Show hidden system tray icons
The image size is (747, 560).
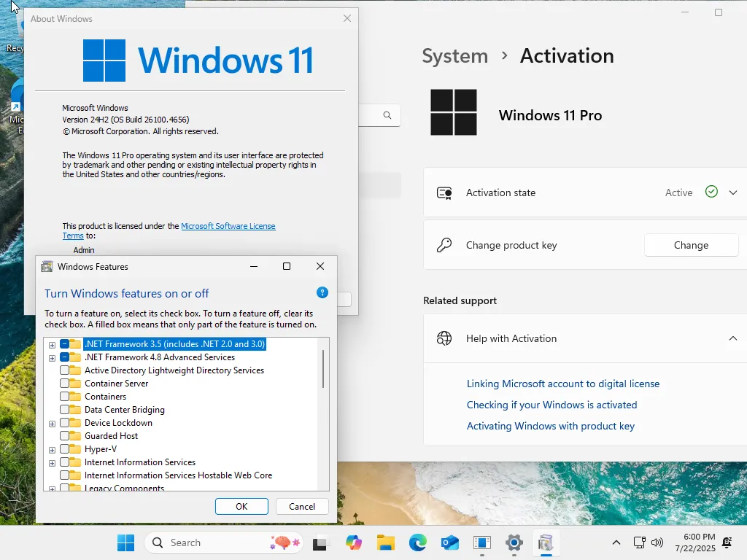click(616, 542)
